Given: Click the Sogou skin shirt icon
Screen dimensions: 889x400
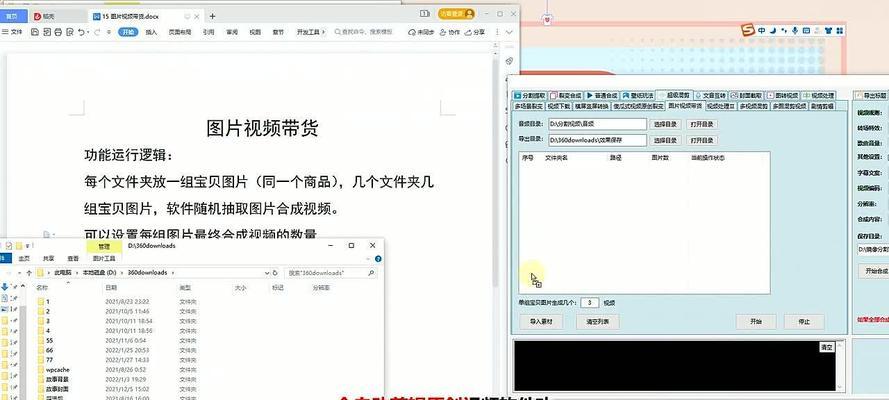Looking at the screenshot, I should [x=827, y=31].
